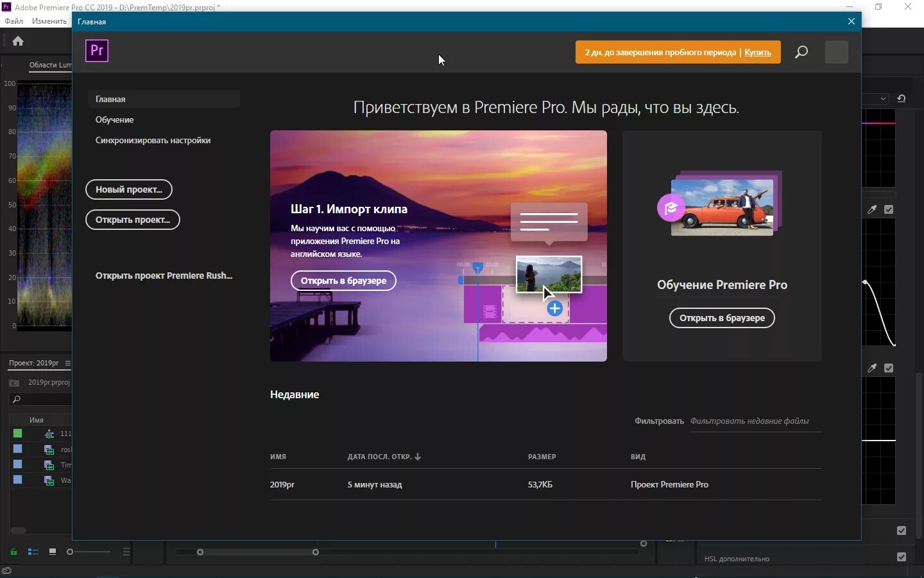Click the red car learning thumbnail
The width and height of the screenshot is (924, 578).
coord(722,207)
